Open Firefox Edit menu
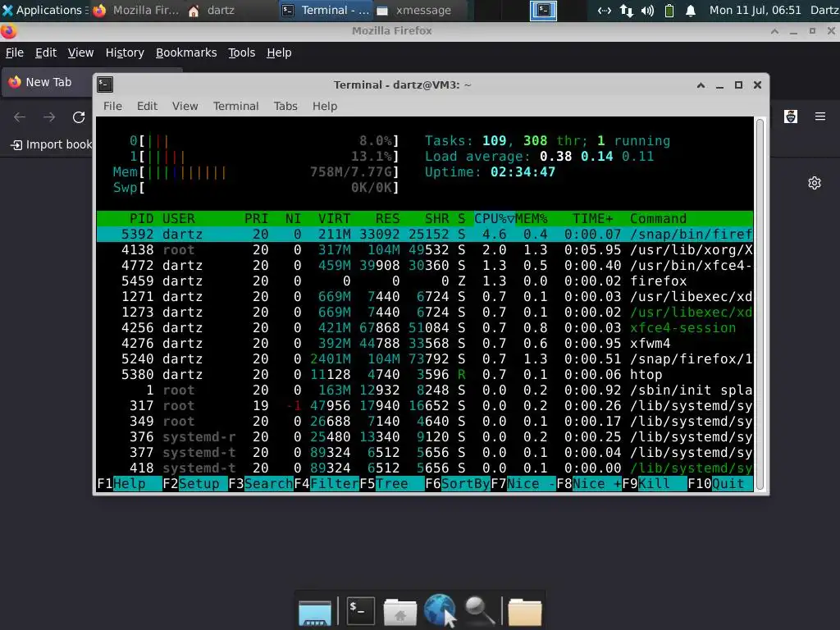The width and height of the screenshot is (840, 630). [46, 52]
